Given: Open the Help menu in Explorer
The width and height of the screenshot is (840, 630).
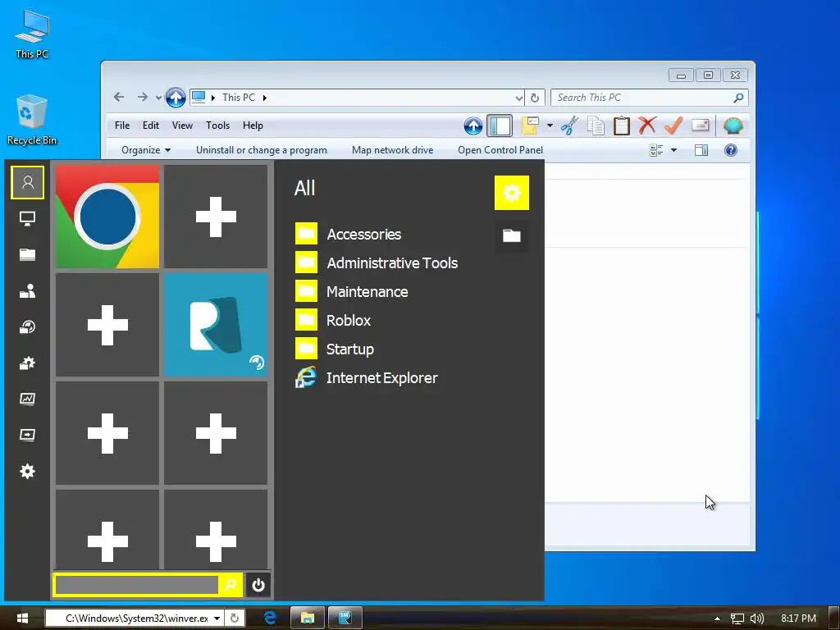Looking at the screenshot, I should click(x=253, y=126).
